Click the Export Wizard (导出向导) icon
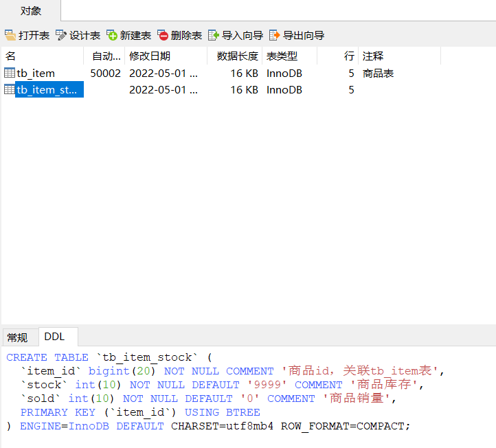This screenshot has height=448, width=496. pyautogui.click(x=275, y=35)
